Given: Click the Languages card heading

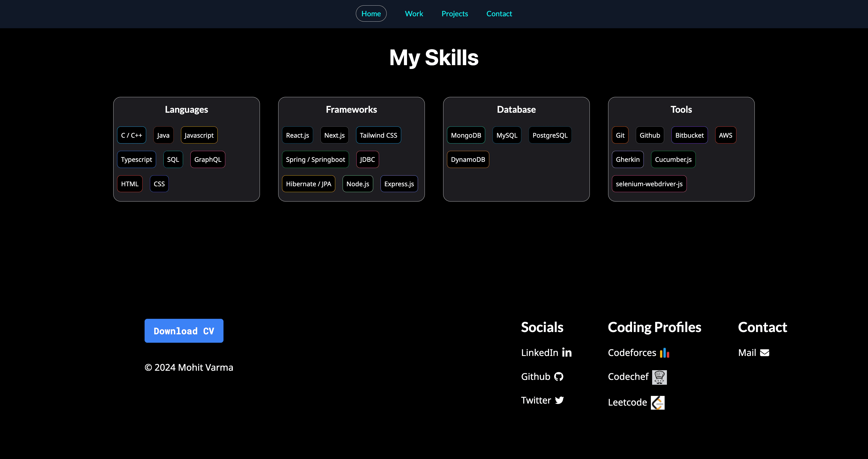Looking at the screenshot, I should click(x=186, y=109).
